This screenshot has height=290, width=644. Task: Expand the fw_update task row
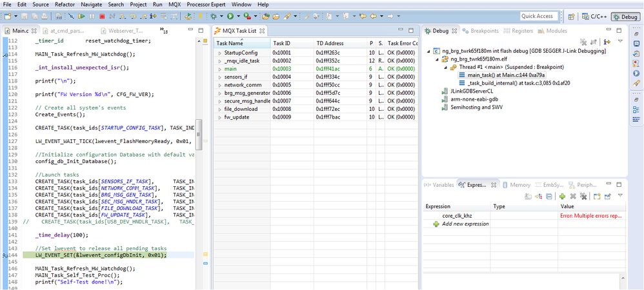point(220,117)
